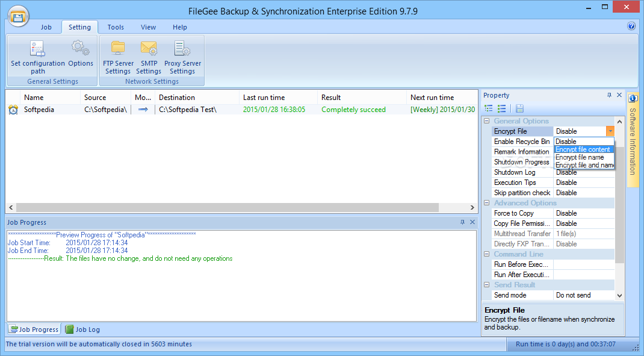Open the Help ribbon tab
The width and height of the screenshot is (644, 356).
click(x=180, y=27)
